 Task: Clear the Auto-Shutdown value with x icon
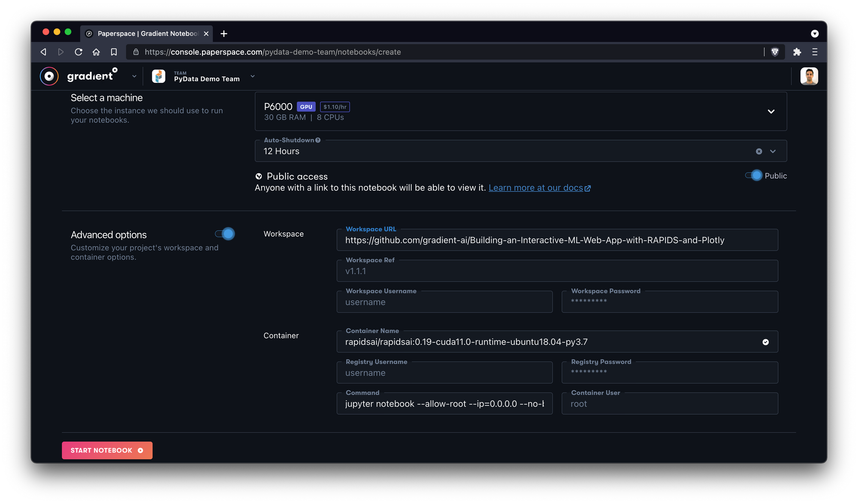[x=759, y=151]
